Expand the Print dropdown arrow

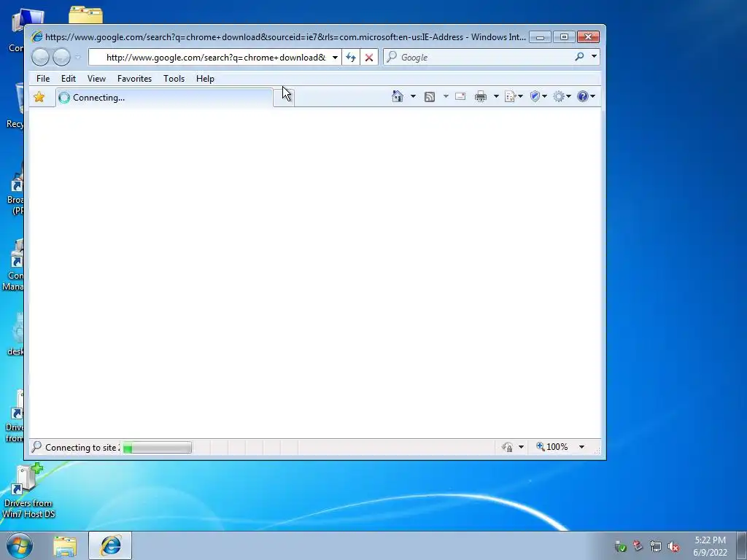pyautogui.click(x=496, y=97)
